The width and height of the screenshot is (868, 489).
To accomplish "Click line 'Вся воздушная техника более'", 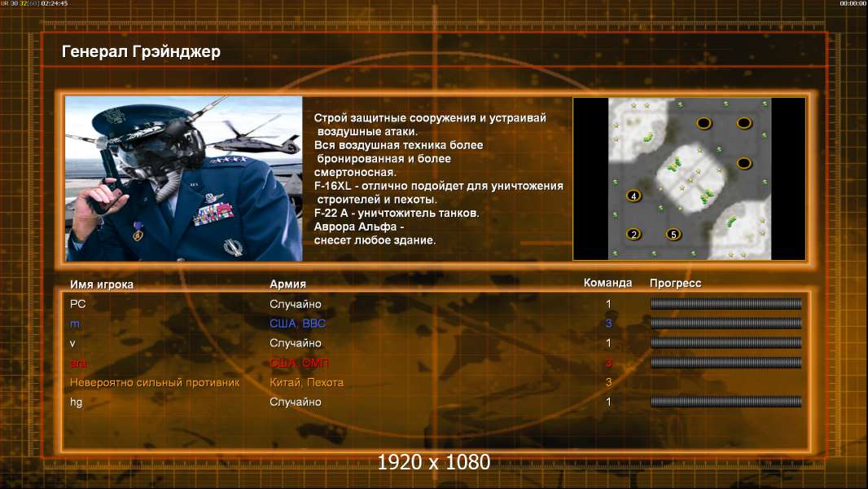I will pos(398,145).
